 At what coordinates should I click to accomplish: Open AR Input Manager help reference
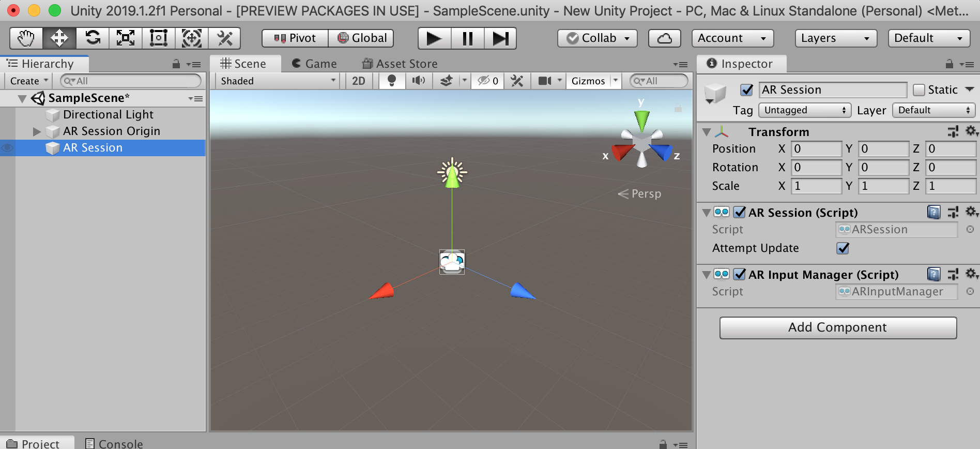(934, 274)
